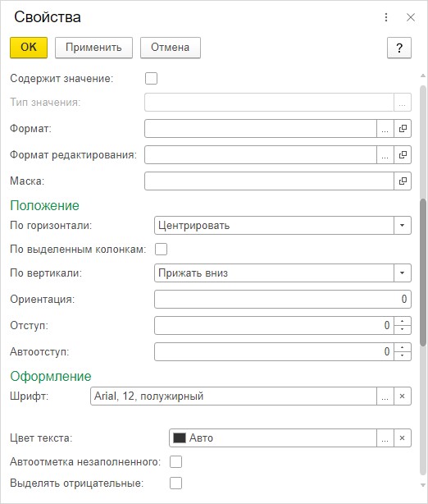The width and height of the screenshot is (428, 504).
Task: Open Формат editor ellipsis button
Action: [385, 129]
